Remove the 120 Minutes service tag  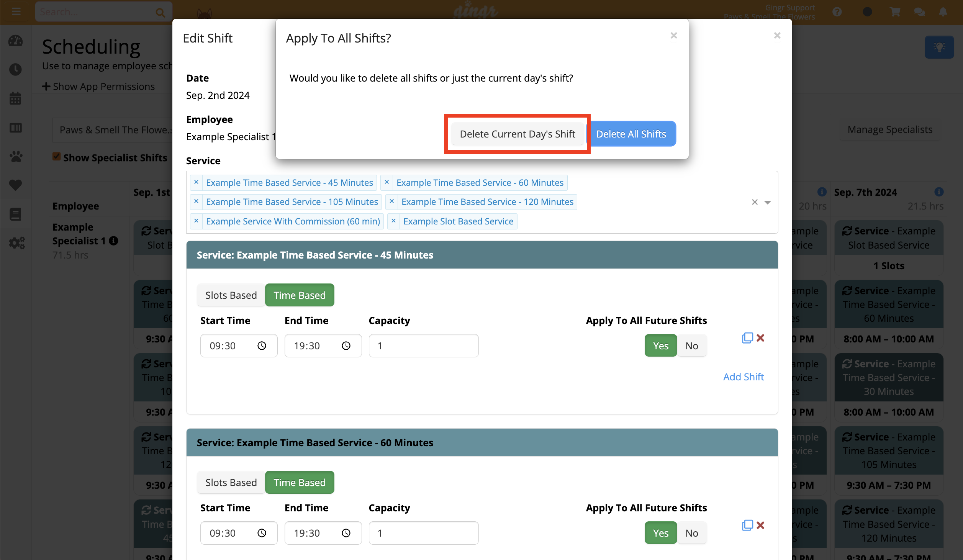pos(391,201)
